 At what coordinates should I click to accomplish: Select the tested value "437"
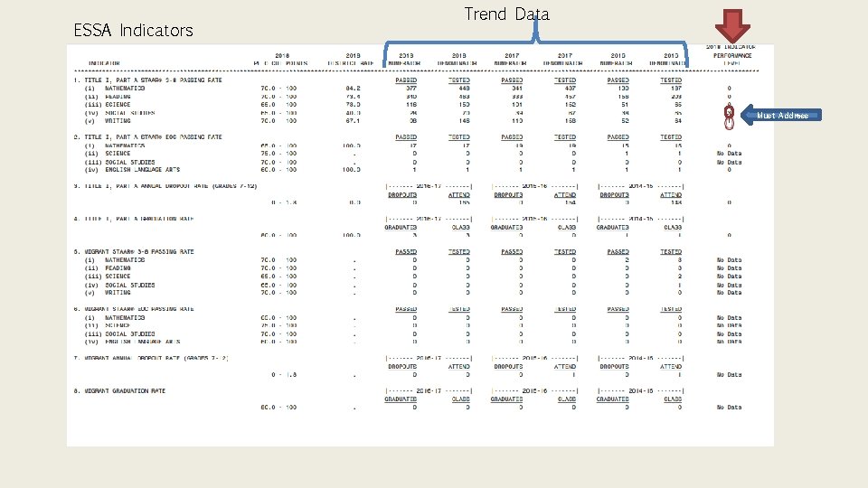pos(570,88)
